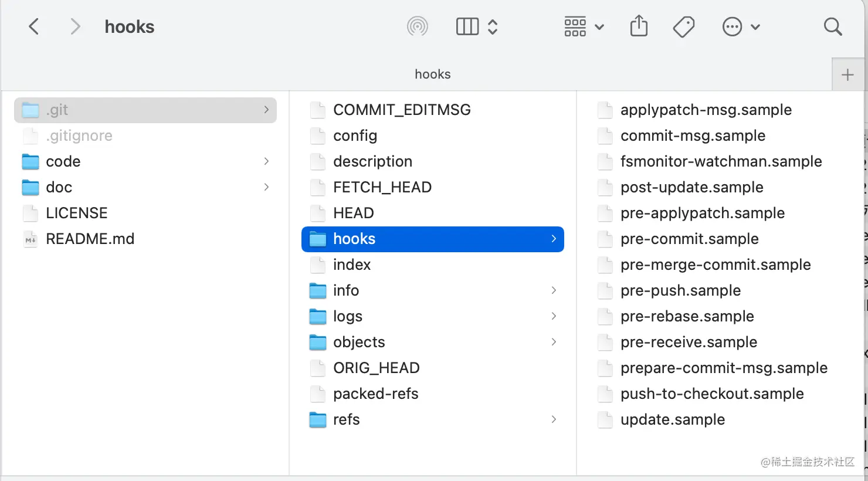This screenshot has height=481, width=868.
Task: Select the .git folder in the first column
Action: pyautogui.click(x=145, y=110)
